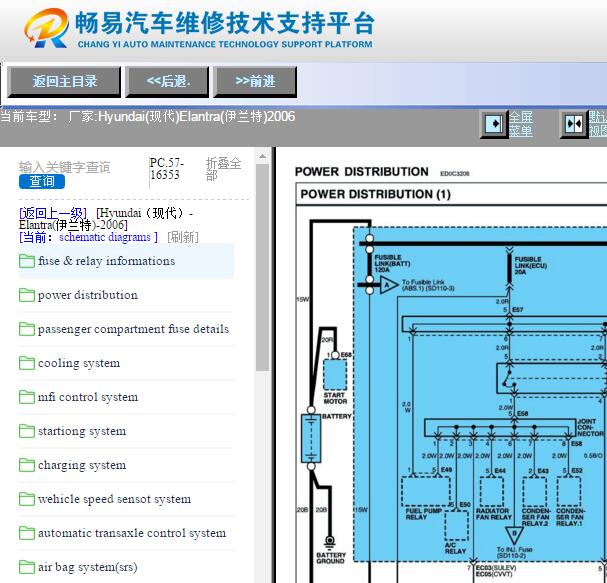
Task: Select passenger compartment fuse details entry
Action: (133, 329)
